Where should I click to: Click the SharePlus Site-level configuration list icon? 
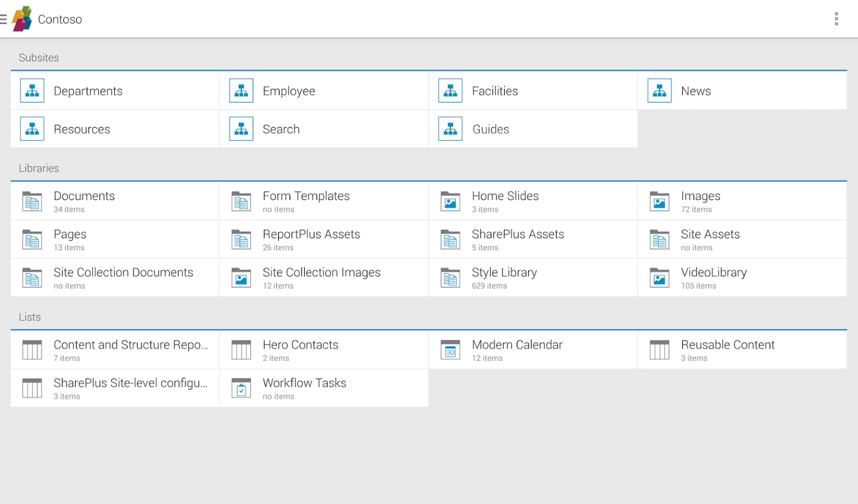[x=32, y=388]
